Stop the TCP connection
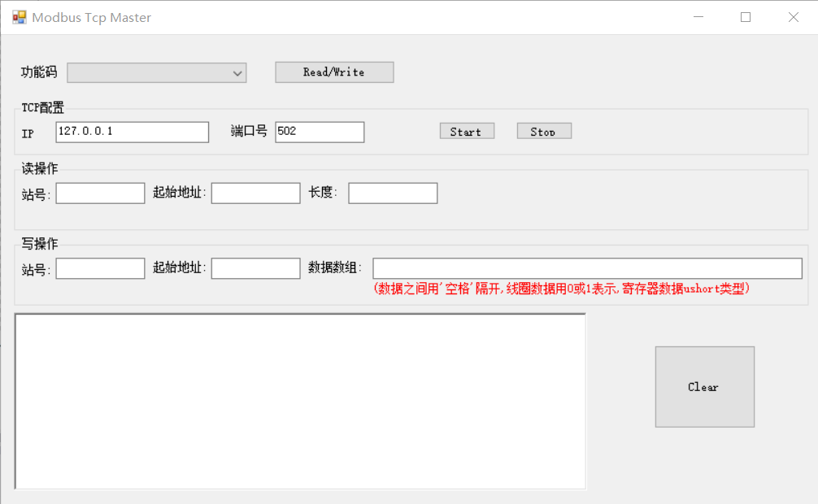The image size is (818, 504). [544, 132]
